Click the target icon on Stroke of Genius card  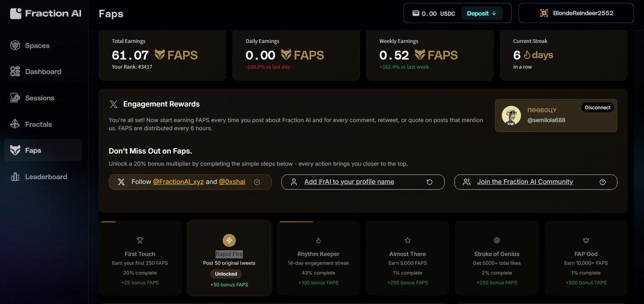[496, 240]
